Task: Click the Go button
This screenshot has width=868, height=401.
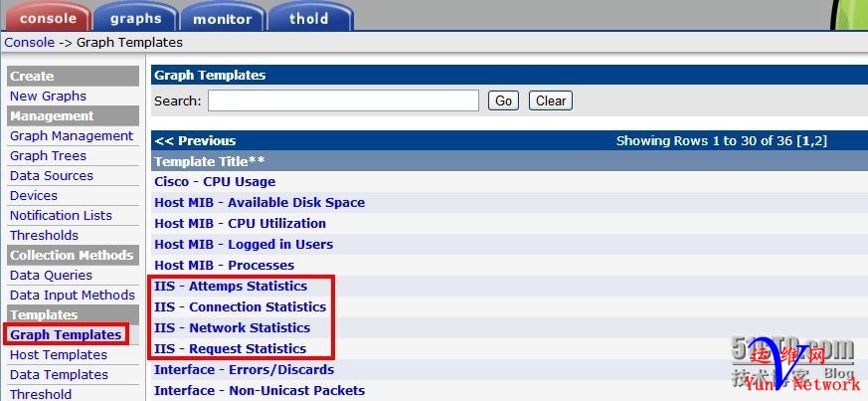Action: [503, 100]
